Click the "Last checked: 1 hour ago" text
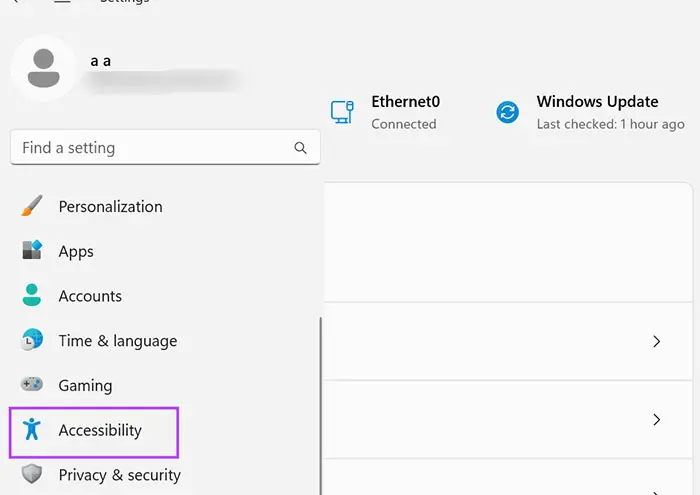Screen dimensions: 700x495 coord(610,125)
